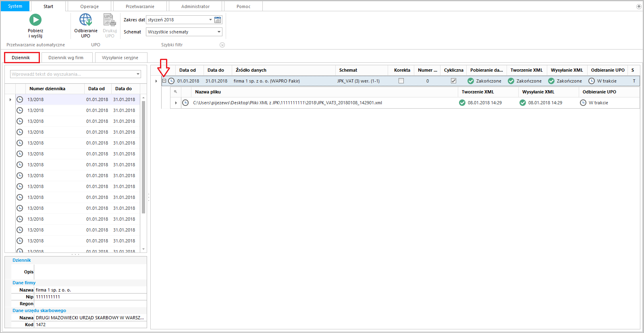The width and height of the screenshot is (644, 333).
Task: Click the Szybki filtr expand launcher icon
Action: pos(222,45)
